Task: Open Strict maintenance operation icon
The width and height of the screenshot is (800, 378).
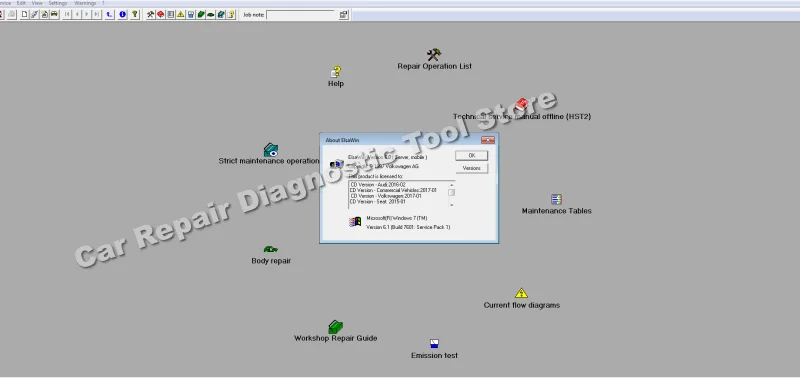Action: (271, 150)
